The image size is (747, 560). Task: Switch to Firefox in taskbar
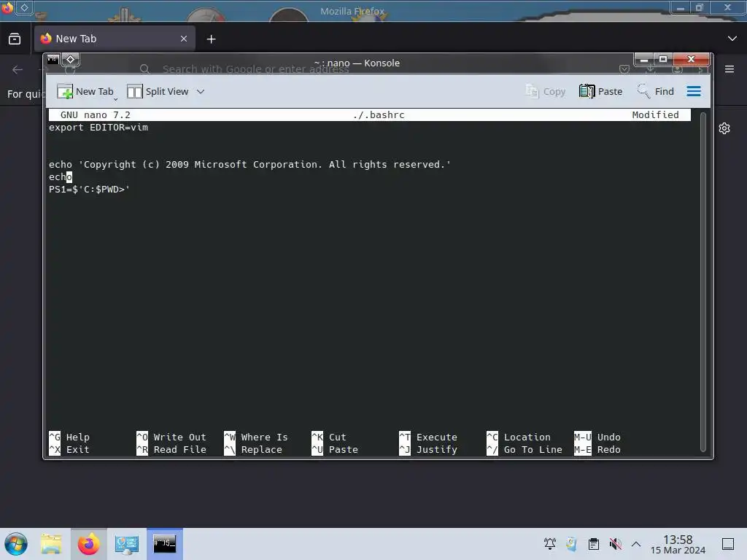coord(88,544)
